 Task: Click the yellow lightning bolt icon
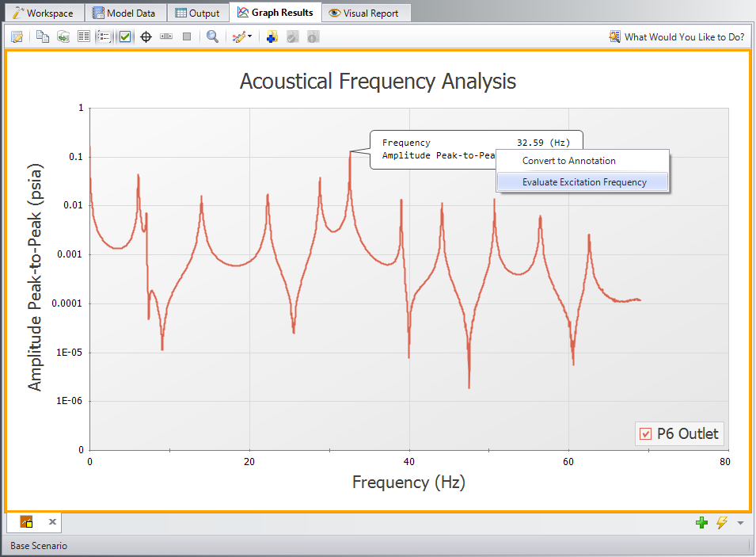(721, 522)
